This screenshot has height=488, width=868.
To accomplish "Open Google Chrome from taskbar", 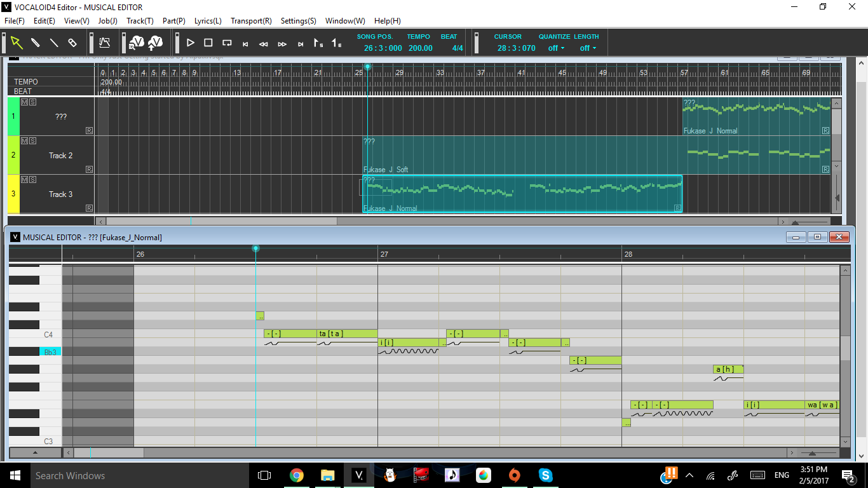I will (x=296, y=475).
